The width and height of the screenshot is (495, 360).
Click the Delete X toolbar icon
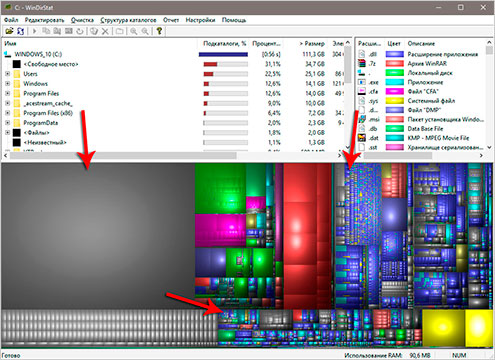coord(105,31)
